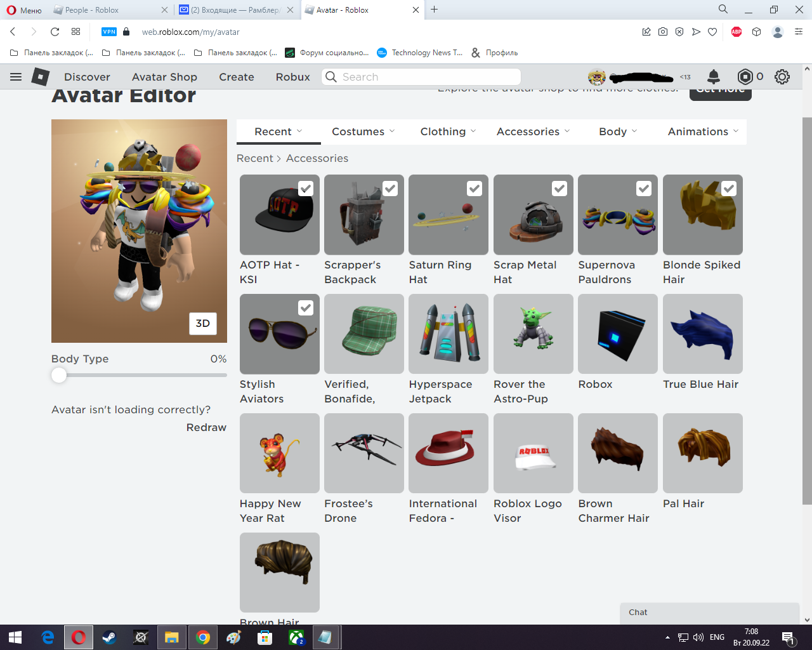Uncheck Scrapper's Backpack accessory
The image size is (812, 650).
point(390,189)
